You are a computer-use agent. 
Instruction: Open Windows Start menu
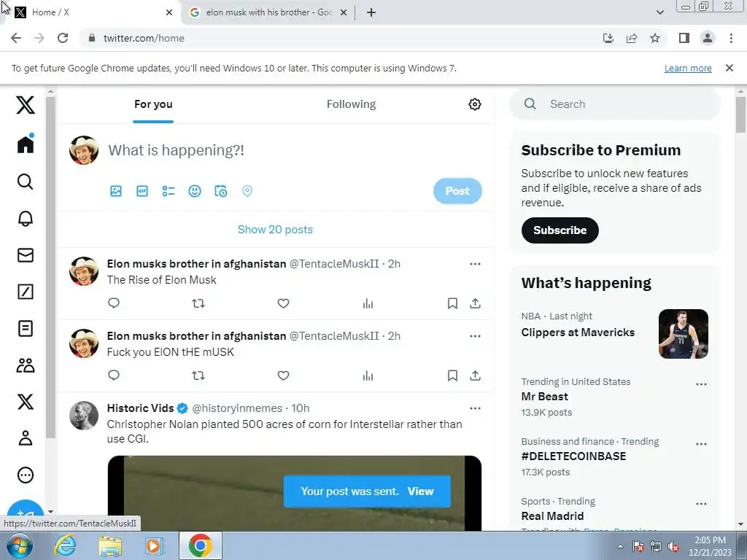20,545
